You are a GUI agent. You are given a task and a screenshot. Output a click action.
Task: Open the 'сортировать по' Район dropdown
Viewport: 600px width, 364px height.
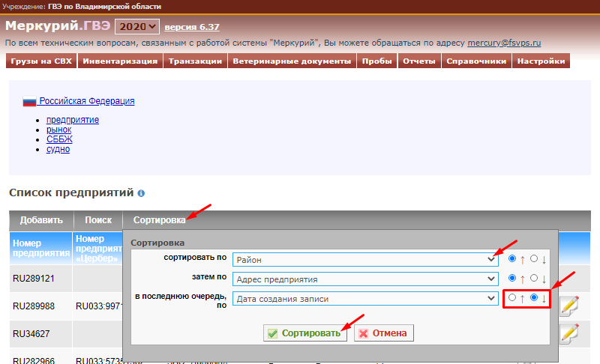click(365, 259)
